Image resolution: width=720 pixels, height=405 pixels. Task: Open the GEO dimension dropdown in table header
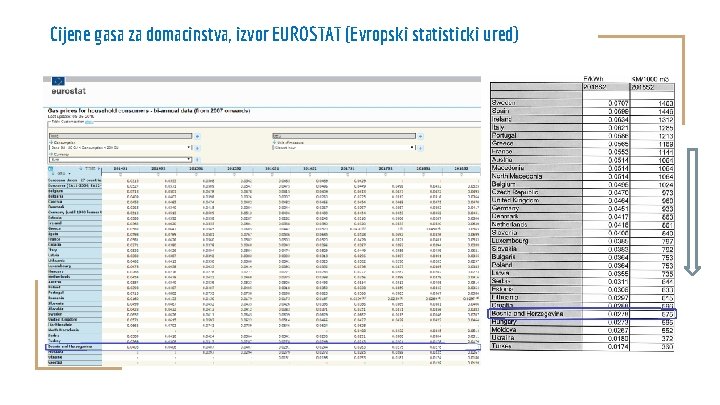pyautogui.click(x=63, y=174)
